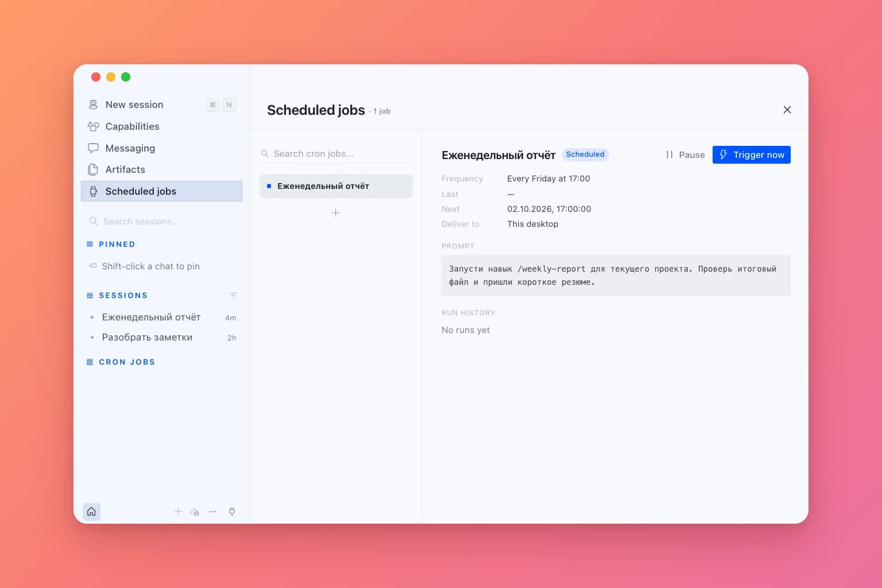Image resolution: width=882 pixels, height=588 pixels.
Task: Click the Scheduled status badge
Action: pyautogui.click(x=585, y=154)
